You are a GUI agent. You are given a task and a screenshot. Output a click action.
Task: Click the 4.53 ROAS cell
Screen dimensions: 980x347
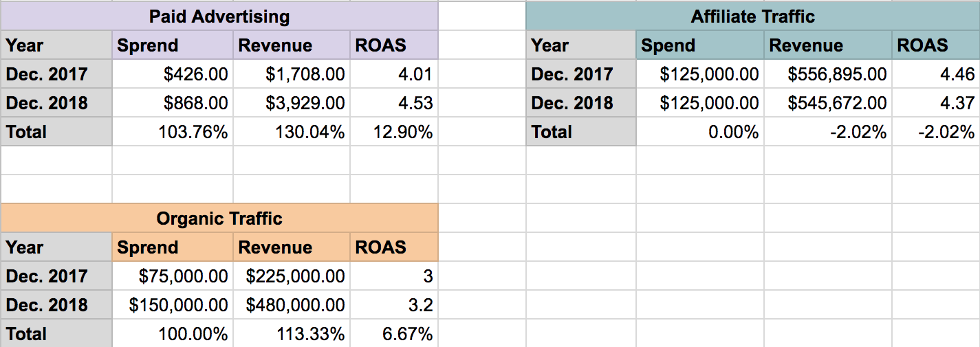click(394, 103)
